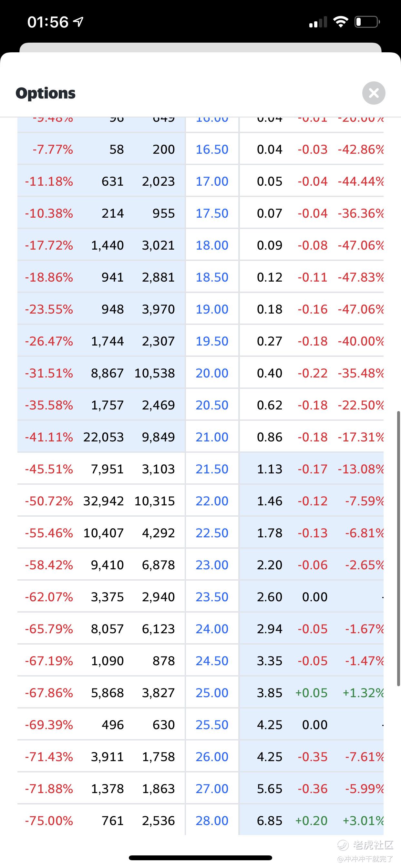
Task: Select put price 3.85 at 25.00 strike
Action: pyautogui.click(x=269, y=693)
